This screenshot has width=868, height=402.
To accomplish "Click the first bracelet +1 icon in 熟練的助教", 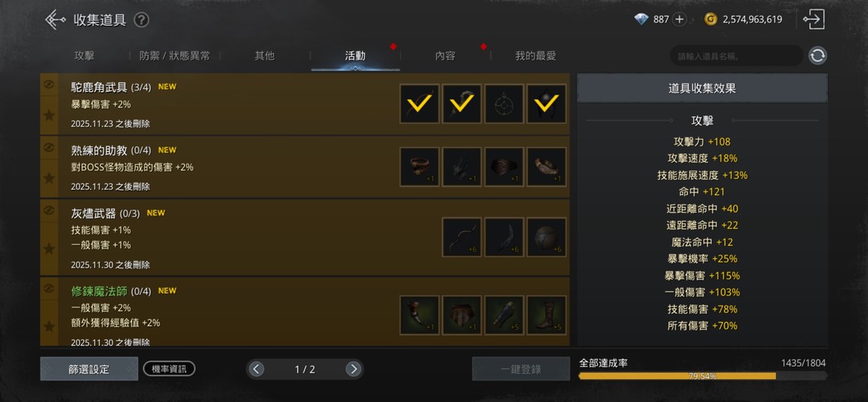I will 420,167.
